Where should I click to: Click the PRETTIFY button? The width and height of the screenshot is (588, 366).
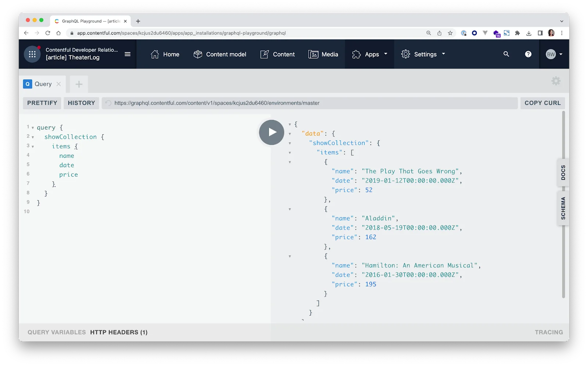tap(42, 103)
